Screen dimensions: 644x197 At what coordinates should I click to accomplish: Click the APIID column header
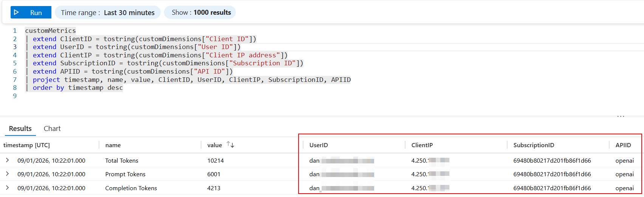coord(623,145)
